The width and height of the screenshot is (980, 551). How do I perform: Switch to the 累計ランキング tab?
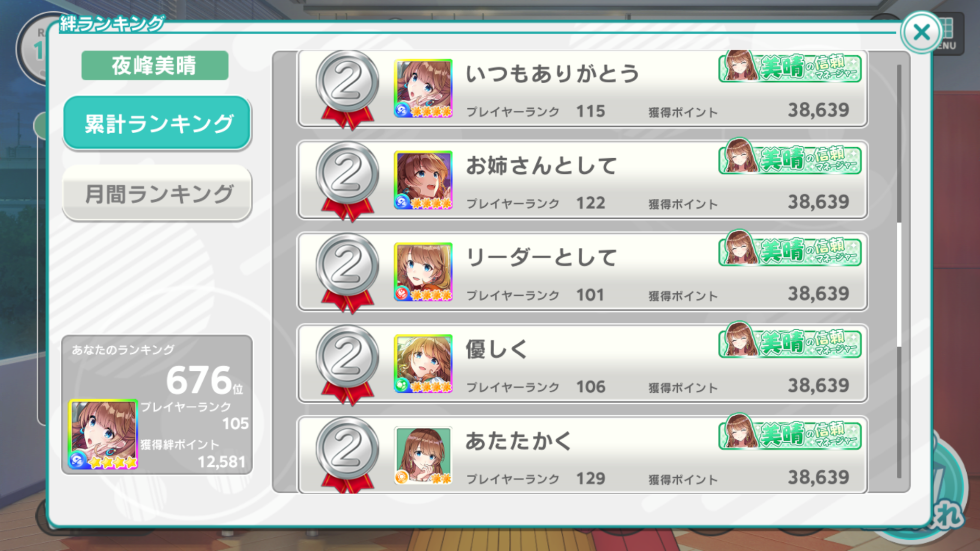point(157,123)
